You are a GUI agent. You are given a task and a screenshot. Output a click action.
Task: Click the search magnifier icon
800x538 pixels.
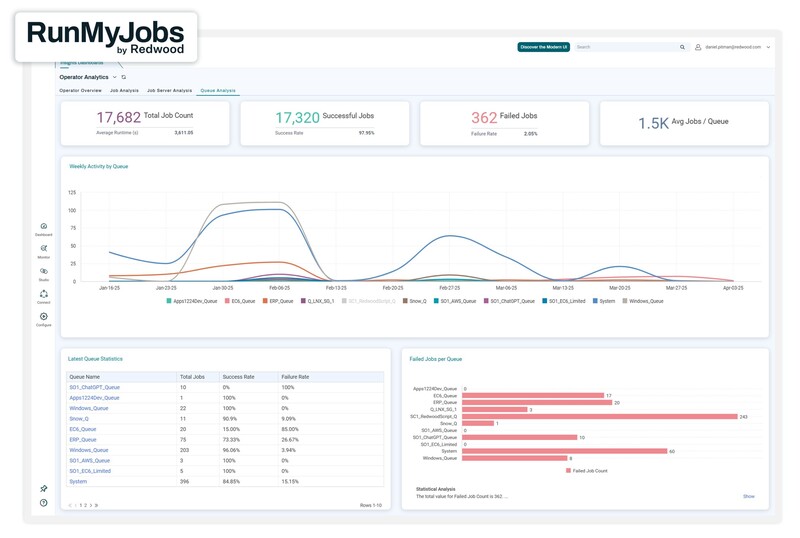click(x=683, y=47)
